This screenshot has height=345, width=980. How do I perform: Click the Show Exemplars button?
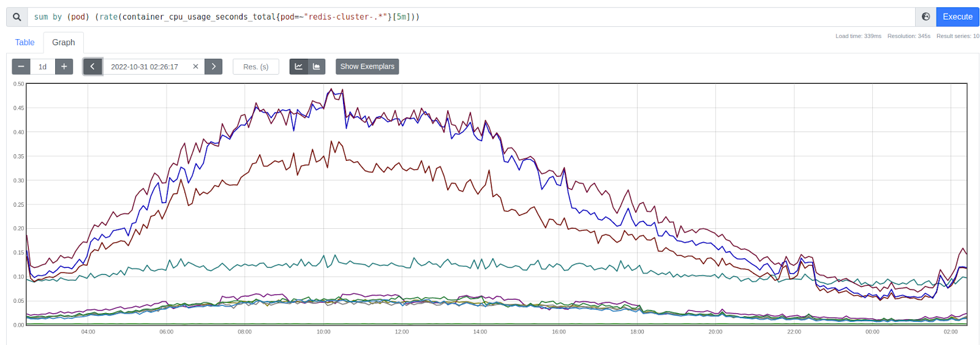pyautogui.click(x=367, y=67)
